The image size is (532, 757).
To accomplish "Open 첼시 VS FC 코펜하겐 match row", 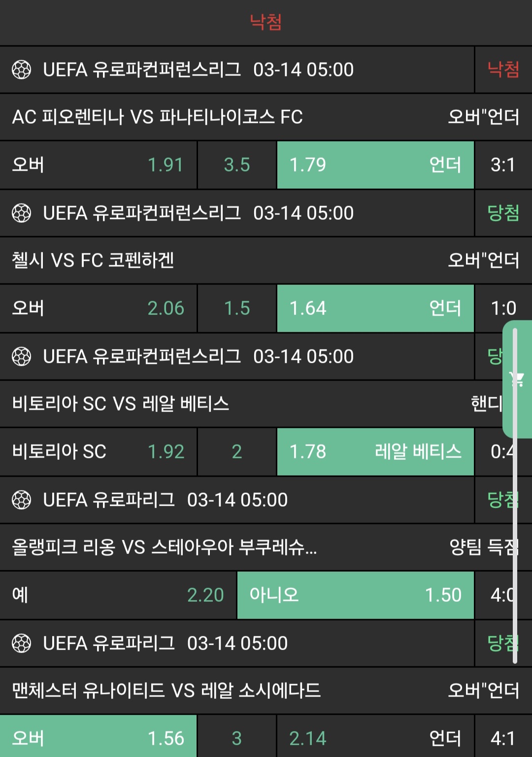I will 94,261.
